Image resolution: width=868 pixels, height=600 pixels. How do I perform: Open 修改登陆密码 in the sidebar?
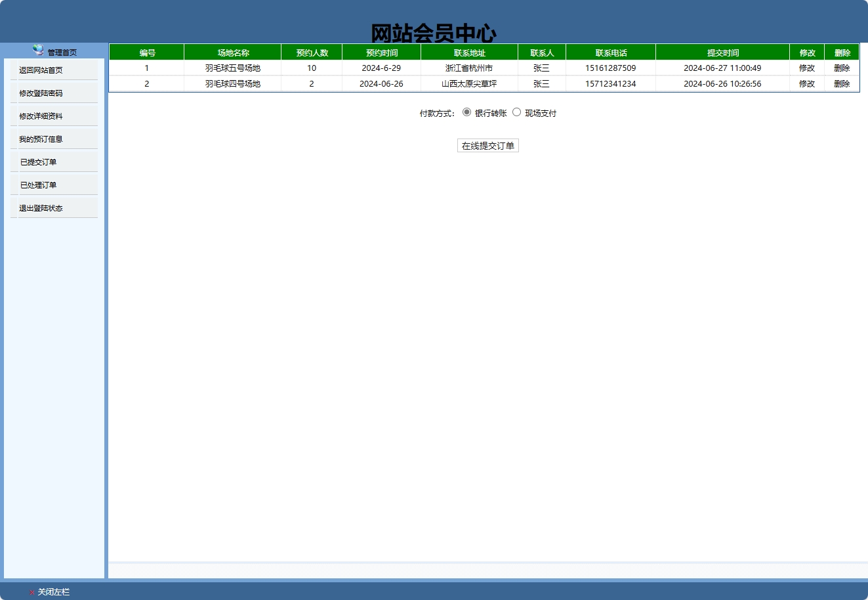pos(41,93)
